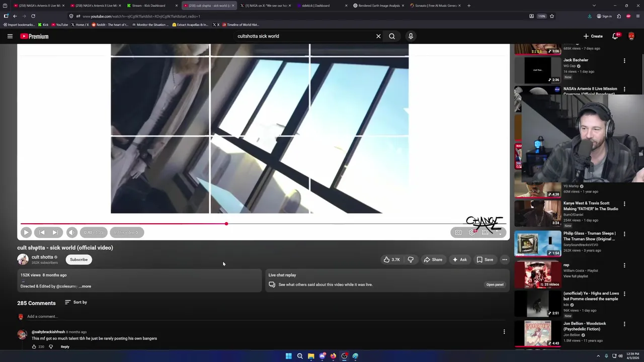
Task: Dislike the saltybrackishfresh comment
Action: coord(50,346)
